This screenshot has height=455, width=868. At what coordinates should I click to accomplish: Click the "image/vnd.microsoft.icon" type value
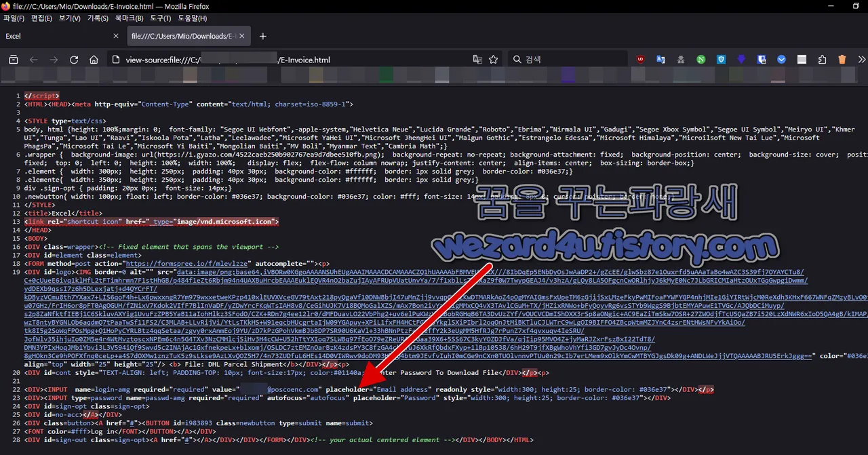[225, 222]
